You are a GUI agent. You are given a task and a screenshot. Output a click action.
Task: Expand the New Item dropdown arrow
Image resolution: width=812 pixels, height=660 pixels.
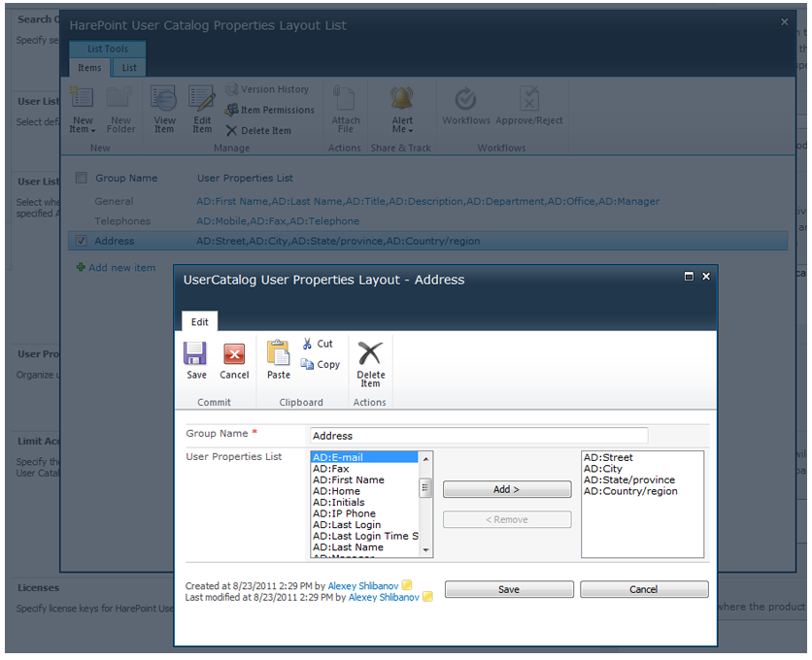(93, 130)
